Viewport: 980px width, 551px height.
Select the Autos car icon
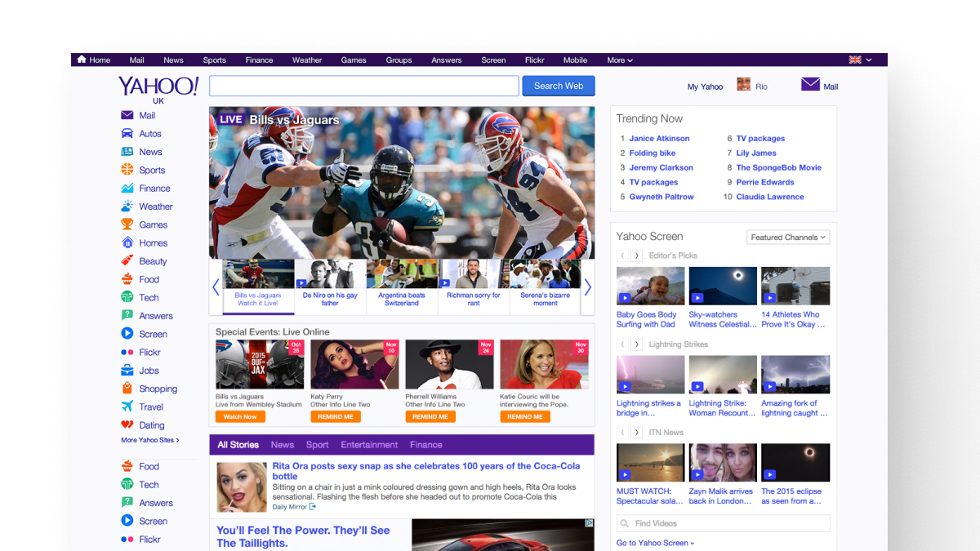pos(127,133)
